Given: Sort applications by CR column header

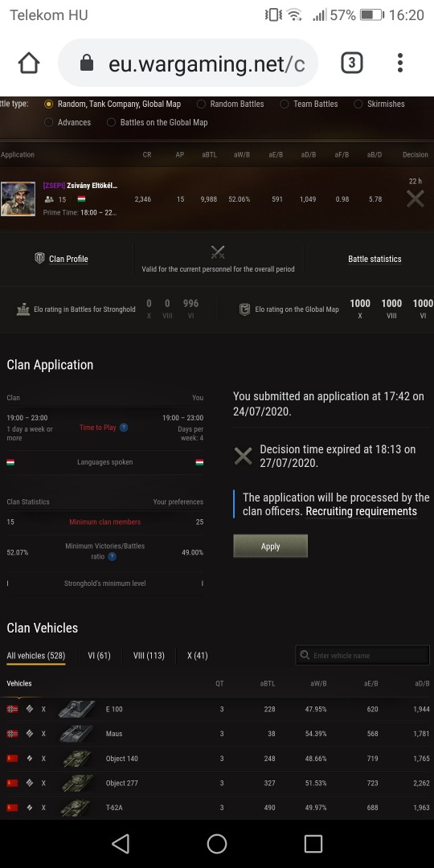Looking at the screenshot, I should click(x=147, y=155).
